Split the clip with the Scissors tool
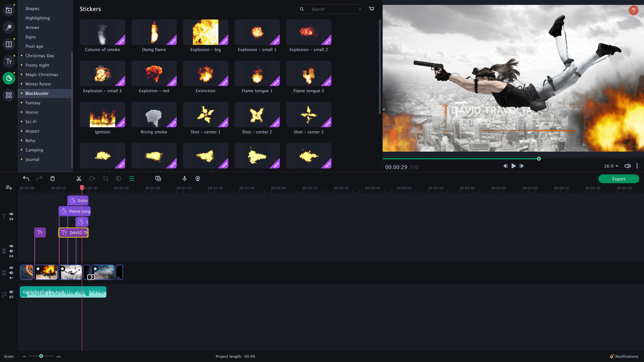 tap(79, 178)
